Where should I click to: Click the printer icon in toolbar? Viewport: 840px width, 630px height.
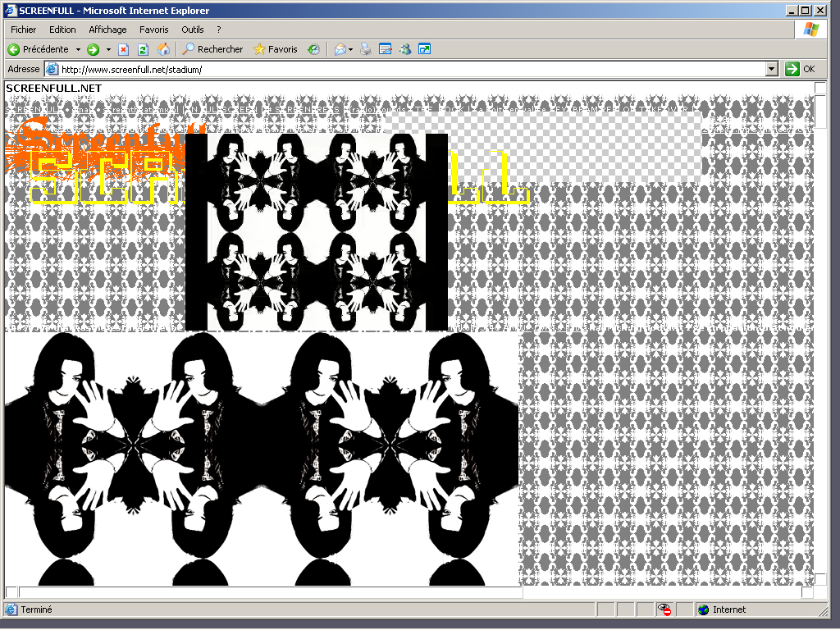point(366,49)
